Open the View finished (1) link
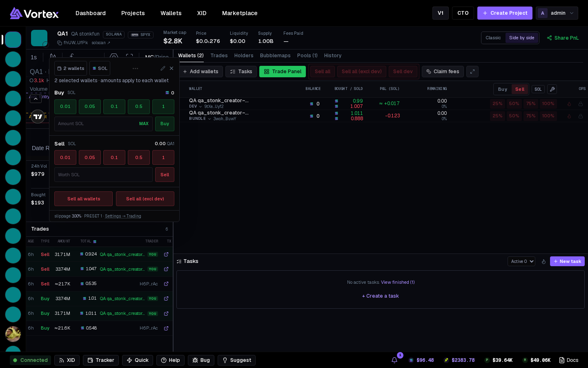588x368 pixels. pos(398,283)
